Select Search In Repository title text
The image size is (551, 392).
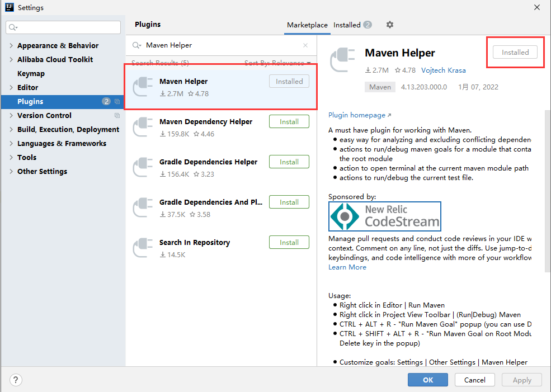coord(194,242)
